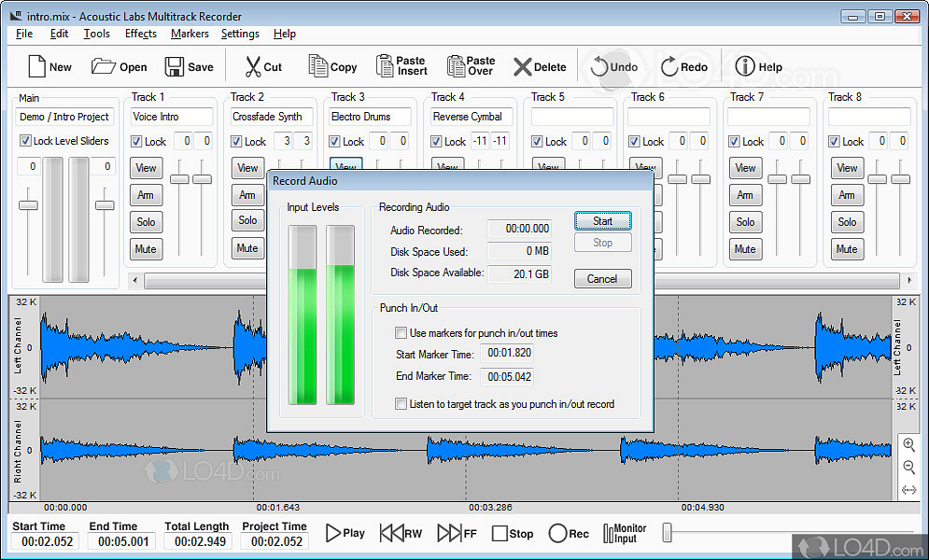Viewport: 929px width, 560px height.
Task: Click the zoom out magnifier icon
Action: tap(908, 468)
